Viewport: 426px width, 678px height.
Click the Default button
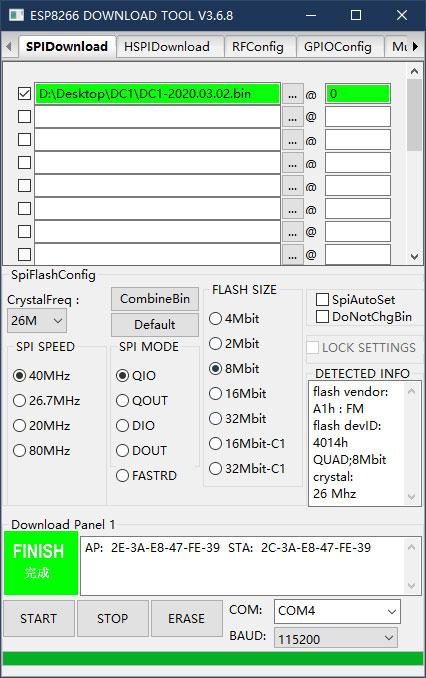(x=155, y=325)
